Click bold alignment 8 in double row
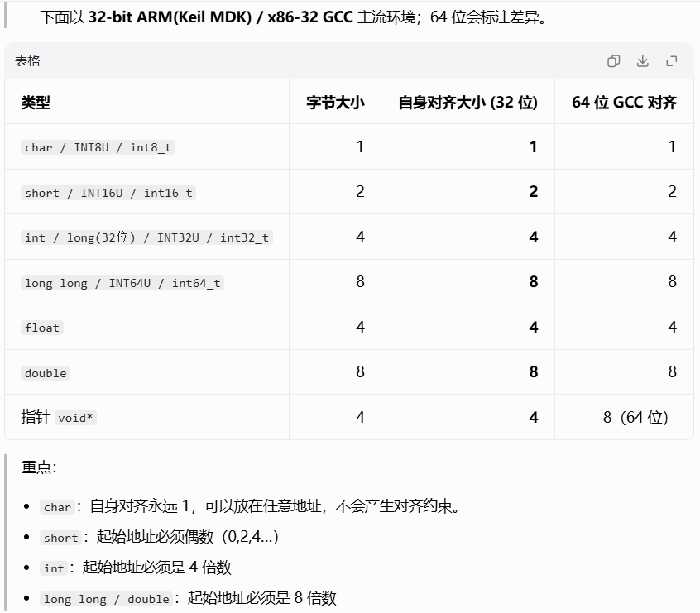 [534, 372]
